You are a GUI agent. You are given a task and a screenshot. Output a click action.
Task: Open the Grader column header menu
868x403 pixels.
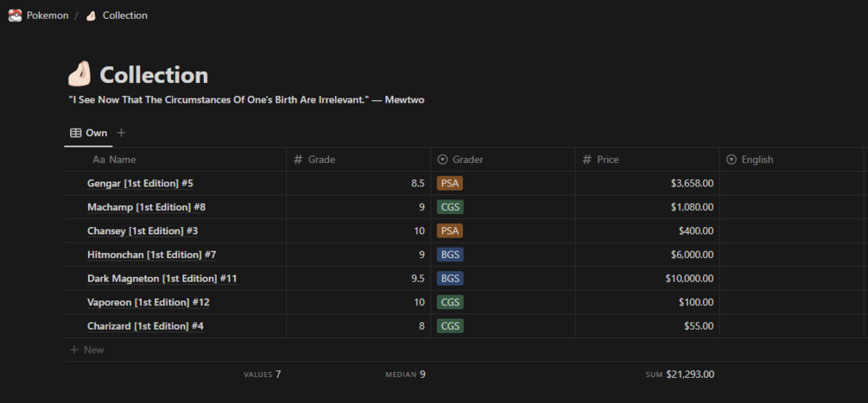coord(503,159)
